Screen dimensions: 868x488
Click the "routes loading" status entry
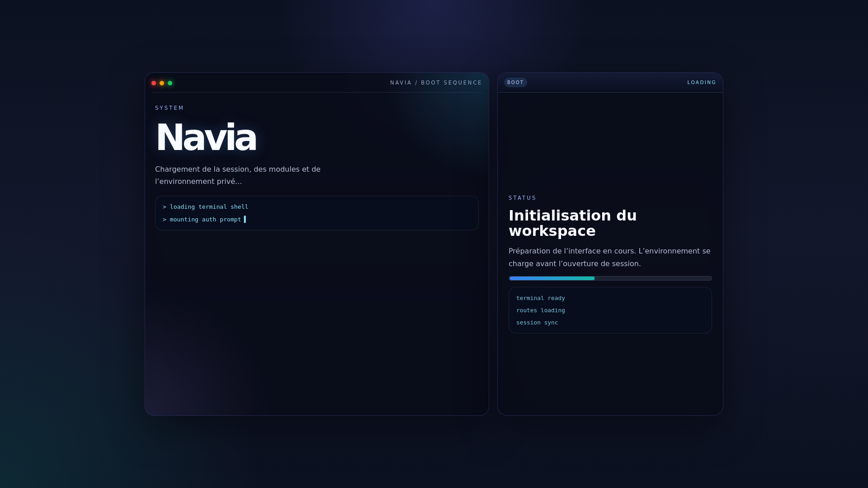click(x=541, y=310)
